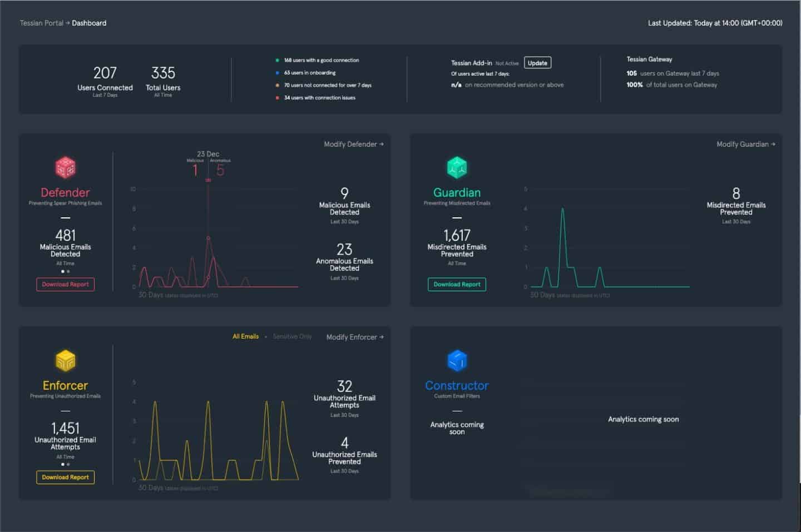Switch Enforcer chart to Sensitive Only
Image resolution: width=801 pixels, height=532 pixels.
click(292, 336)
